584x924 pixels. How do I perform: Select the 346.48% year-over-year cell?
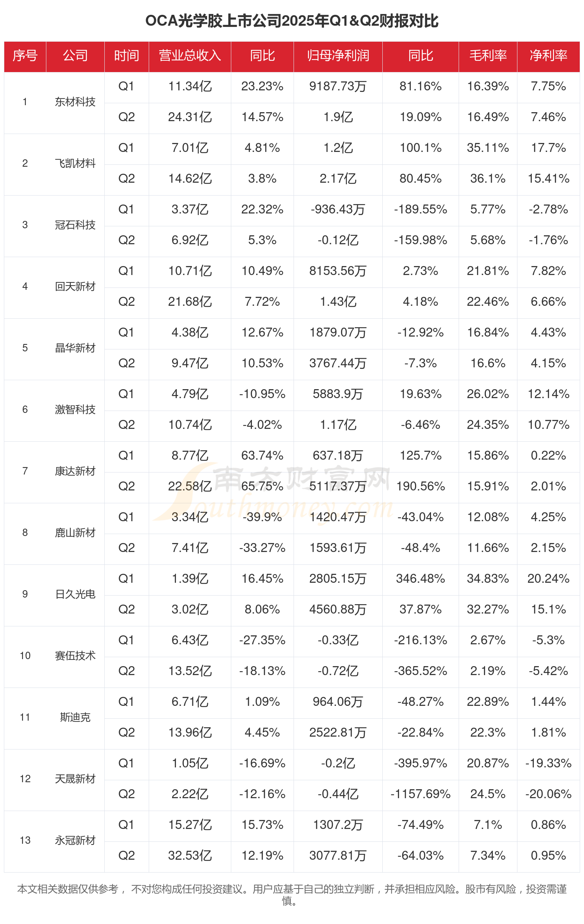[x=420, y=579]
